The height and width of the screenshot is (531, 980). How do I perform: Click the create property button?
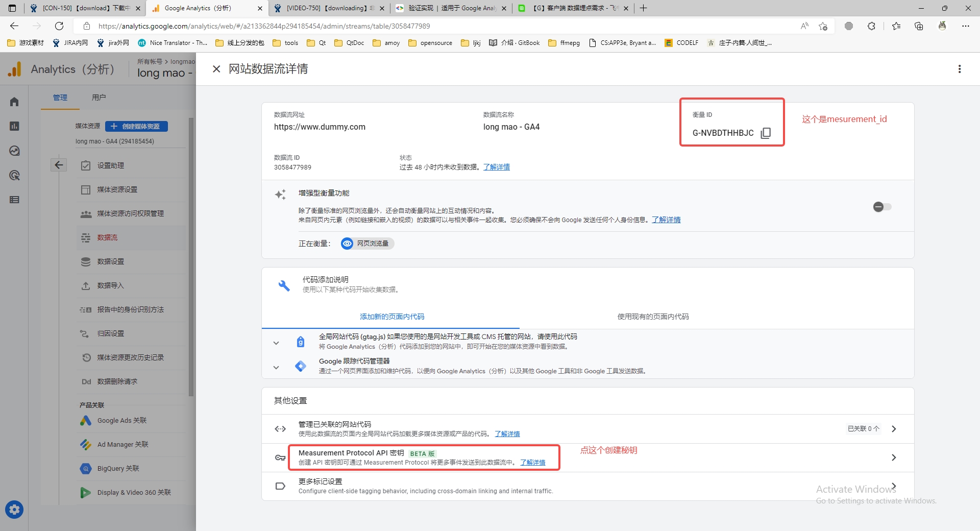[136, 126]
